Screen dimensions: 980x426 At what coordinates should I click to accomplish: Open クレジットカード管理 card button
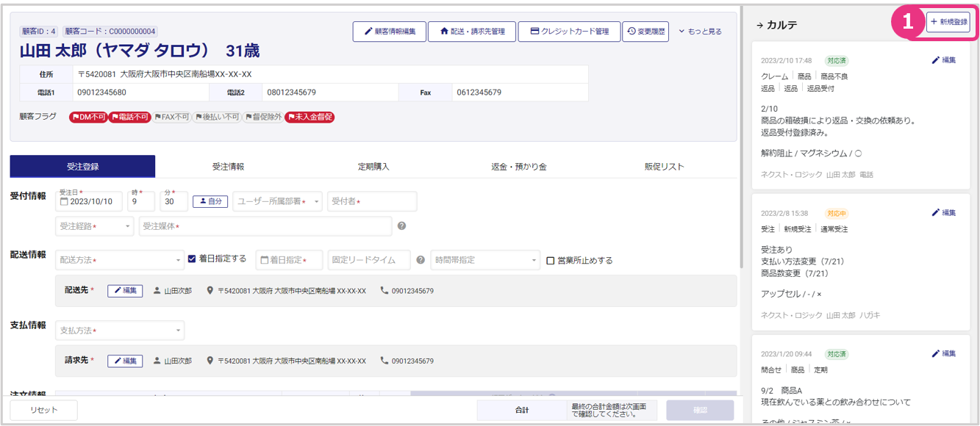click(x=569, y=32)
